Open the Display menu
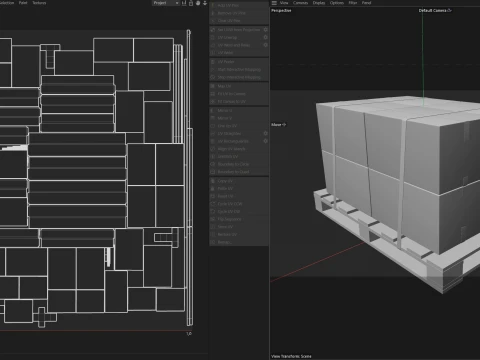Image resolution: width=480 pixels, height=360 pixels. pos(319,3)
